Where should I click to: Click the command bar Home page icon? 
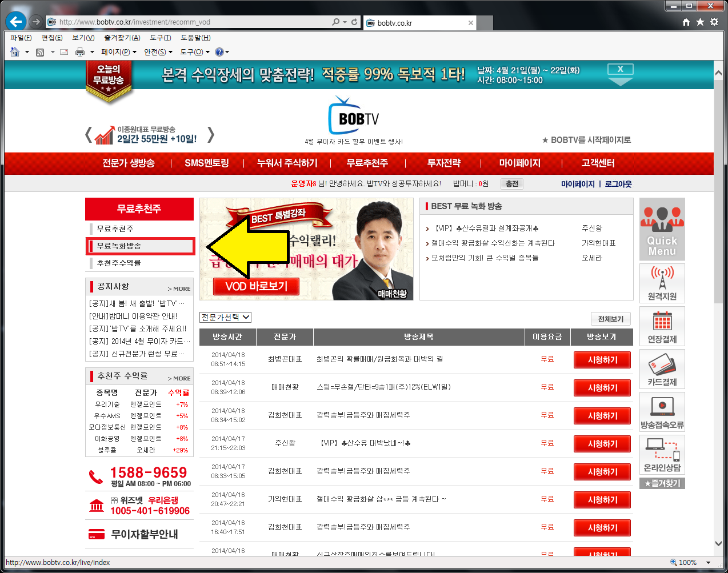(15, 52)
